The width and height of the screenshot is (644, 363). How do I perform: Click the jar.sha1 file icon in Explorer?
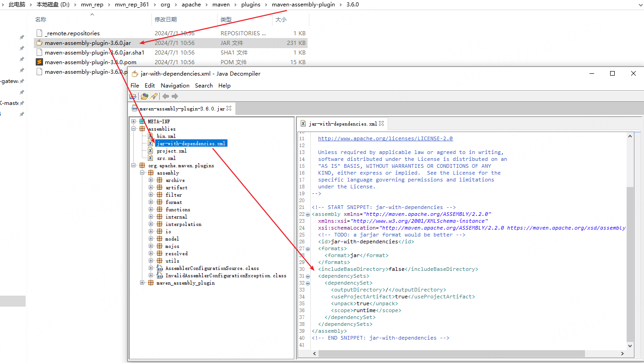pos(39,52)
